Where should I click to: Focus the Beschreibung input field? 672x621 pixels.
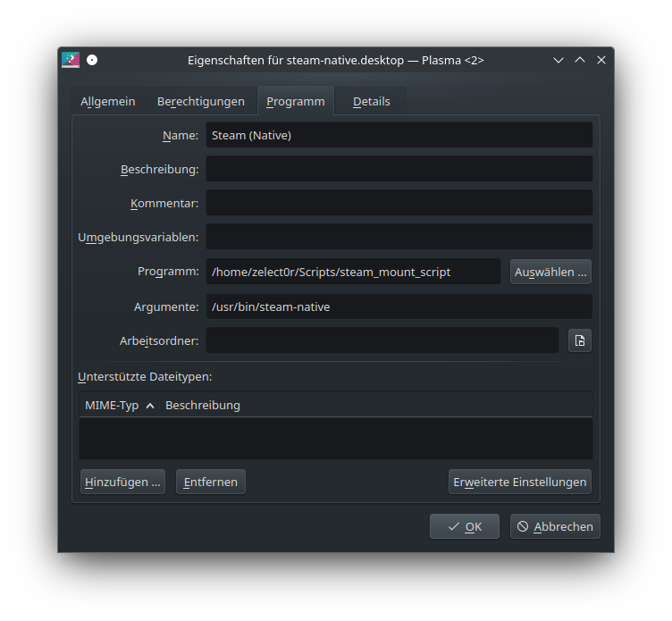click(399, 169)
